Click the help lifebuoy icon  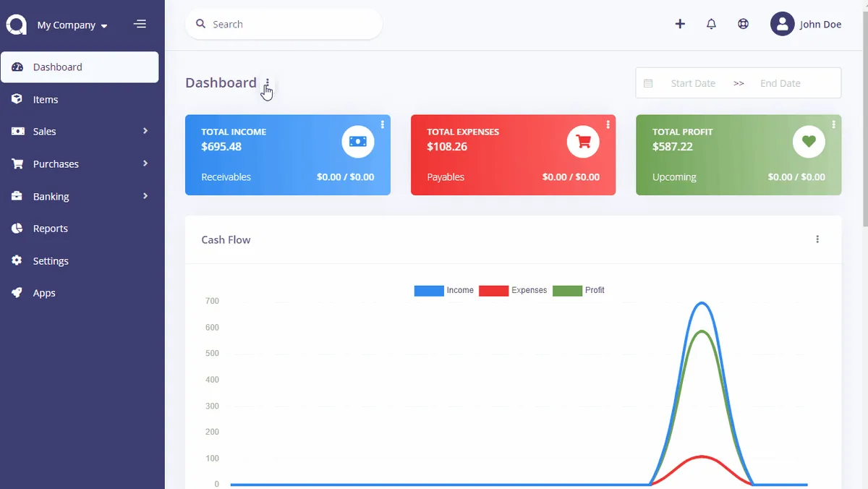click(x=743, y=24)
